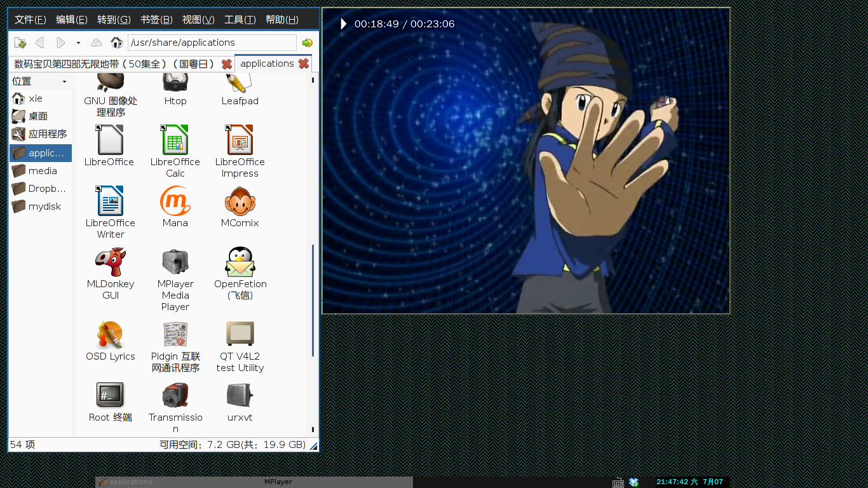This screenshot has height=488, width=868.
Task: Open the 视图(V) menu
Action: 198,20
